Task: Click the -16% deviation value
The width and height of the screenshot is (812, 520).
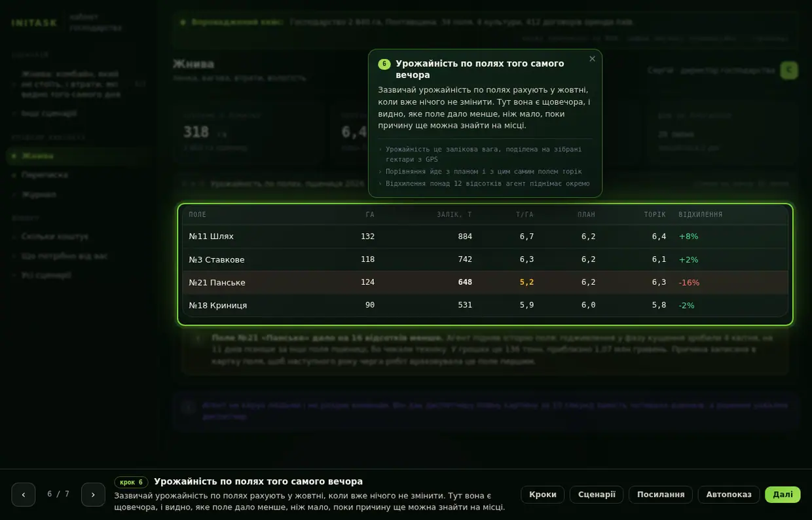Action: (689, 282)
